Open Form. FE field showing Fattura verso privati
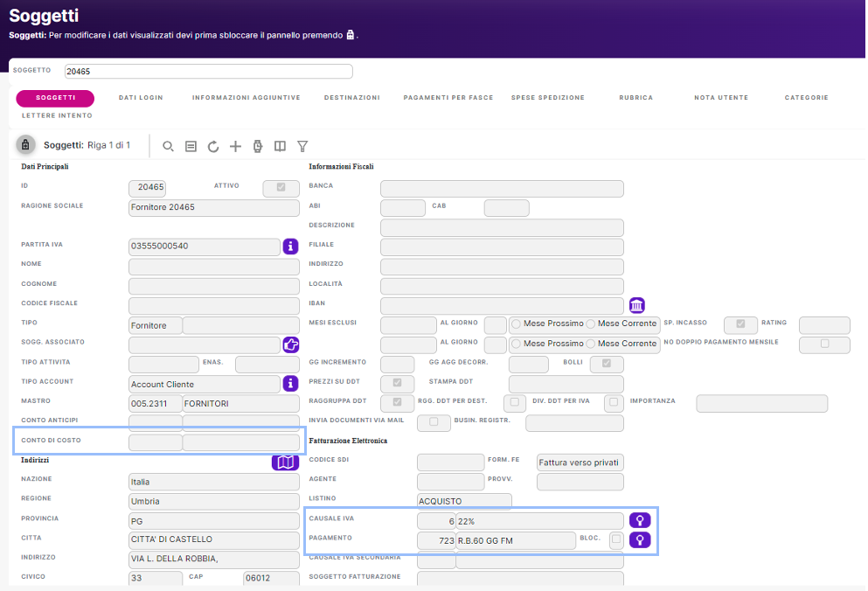This screenshot has width=868, height=591. [580, 462]
